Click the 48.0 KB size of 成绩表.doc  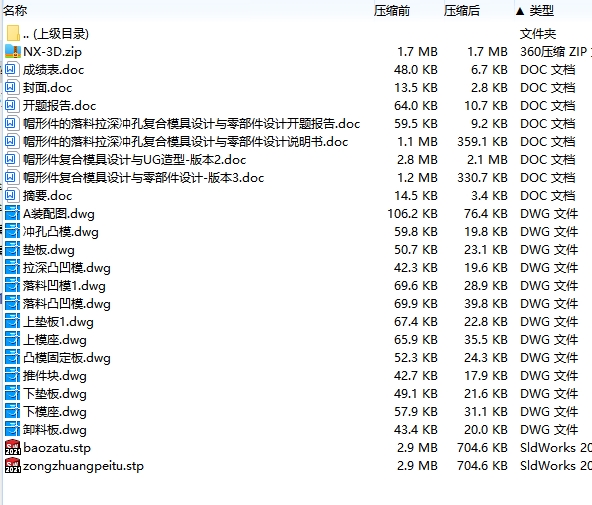pos(416,69)
